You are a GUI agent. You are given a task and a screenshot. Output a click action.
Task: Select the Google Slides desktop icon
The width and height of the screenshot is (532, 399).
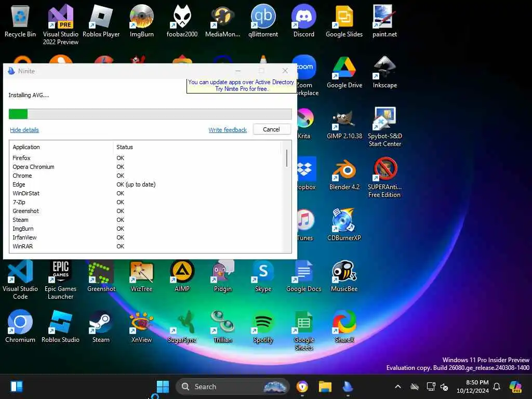click(344, 20)
